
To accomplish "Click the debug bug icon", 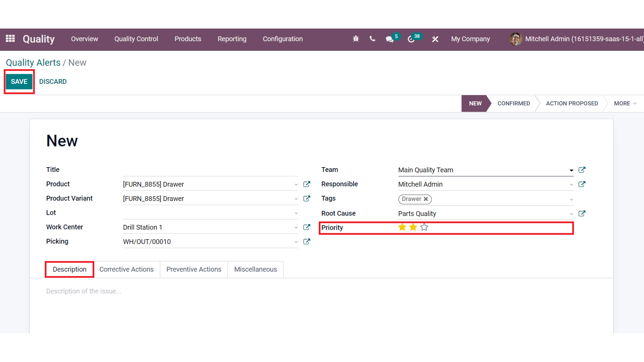I will click(x=356, y=39).
